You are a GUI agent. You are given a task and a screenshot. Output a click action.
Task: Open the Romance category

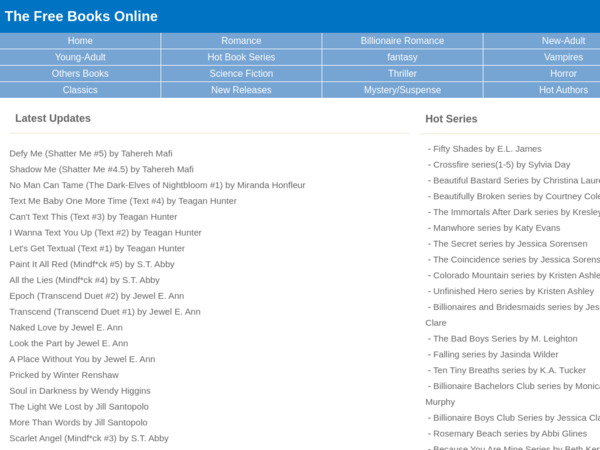pyautogui.click(x=241, y=41)
